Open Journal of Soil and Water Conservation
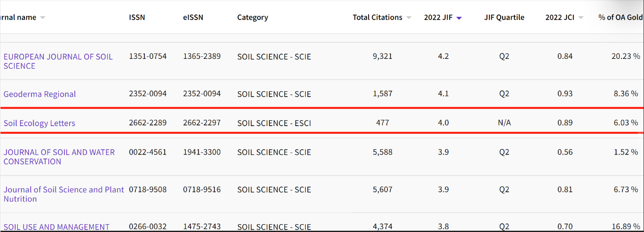This screenshot has width=644, height=232. click(59, 157)
